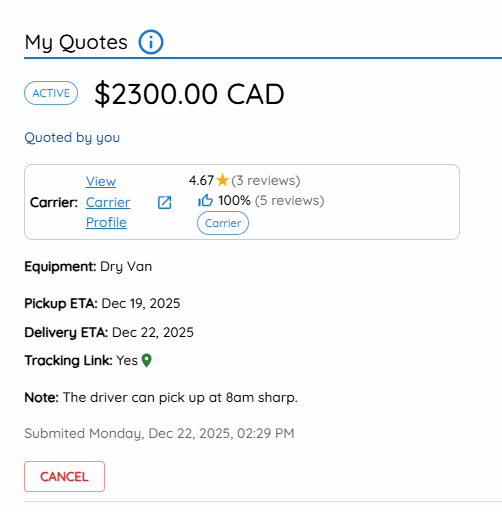This screenshot has height=512, width=502.
Task: Open the View Carrier Profile link
Action: click(x=108, y=202)
